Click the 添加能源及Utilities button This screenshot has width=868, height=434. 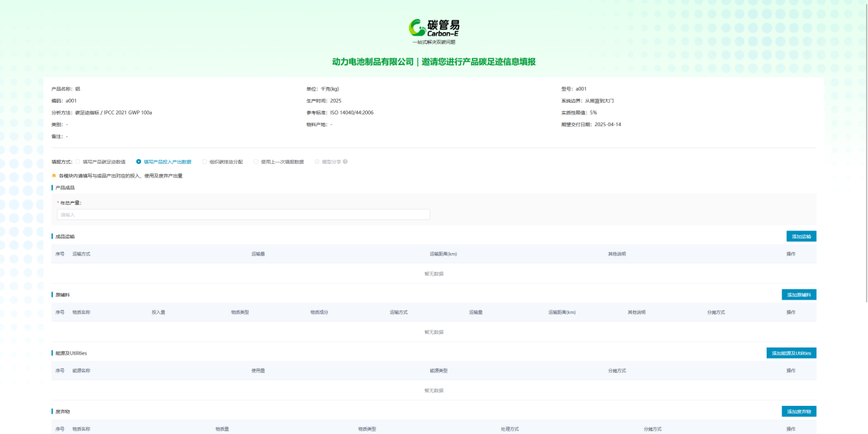pyautogui.click(x=791, y=353)
